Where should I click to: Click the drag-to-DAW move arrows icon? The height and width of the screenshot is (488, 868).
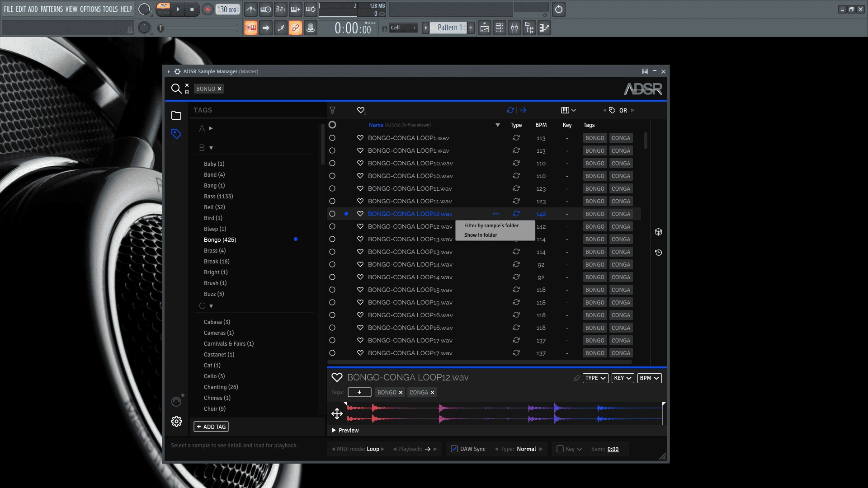(x=337, y=413)
